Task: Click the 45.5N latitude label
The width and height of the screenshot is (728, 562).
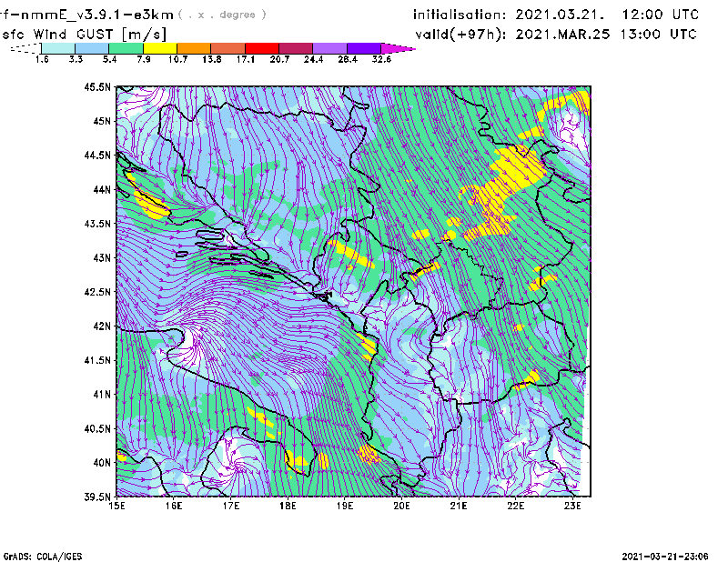Action: 97,86
